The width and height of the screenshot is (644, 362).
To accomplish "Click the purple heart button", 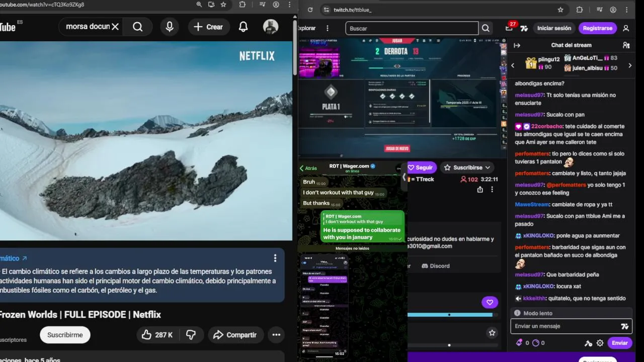I will pos(490,302).
